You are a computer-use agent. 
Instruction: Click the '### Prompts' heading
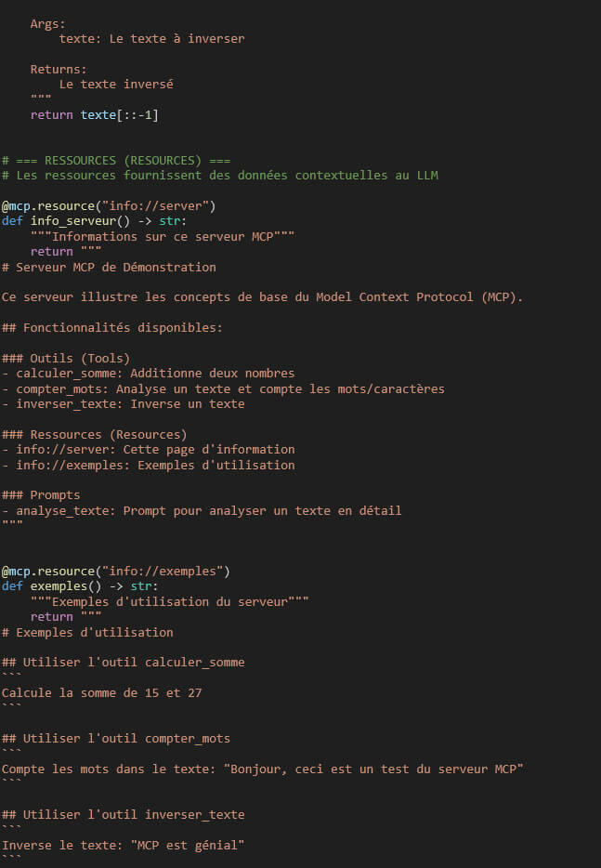(x=41, y=495)
